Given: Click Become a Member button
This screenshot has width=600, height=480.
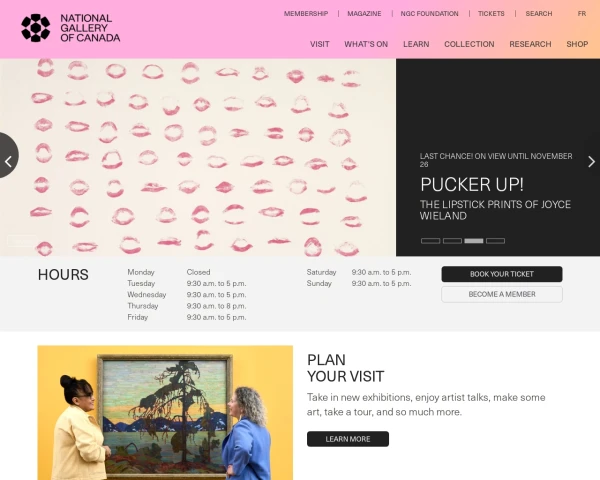Looking at the screenshot, I should (x=502, y=294).
